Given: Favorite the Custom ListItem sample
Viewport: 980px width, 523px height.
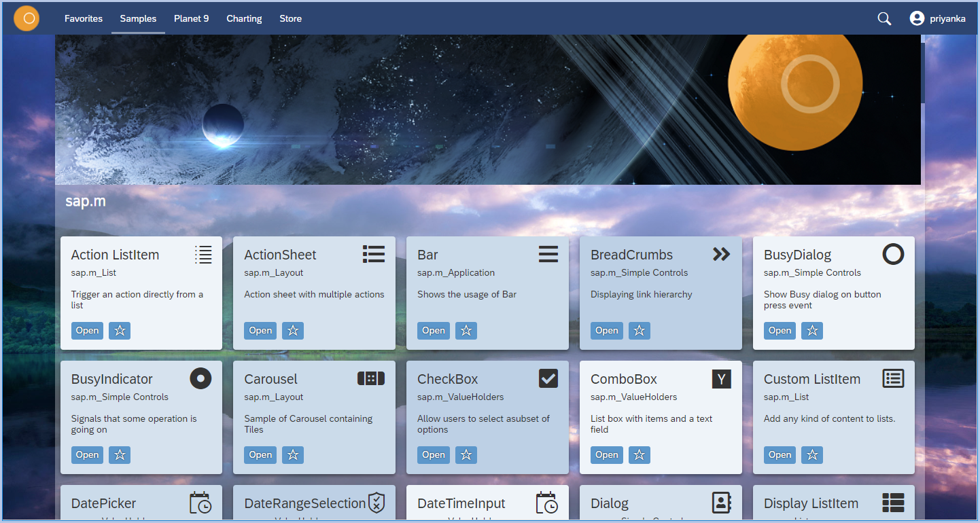Looking at the screenshot, I should [812, 454].
